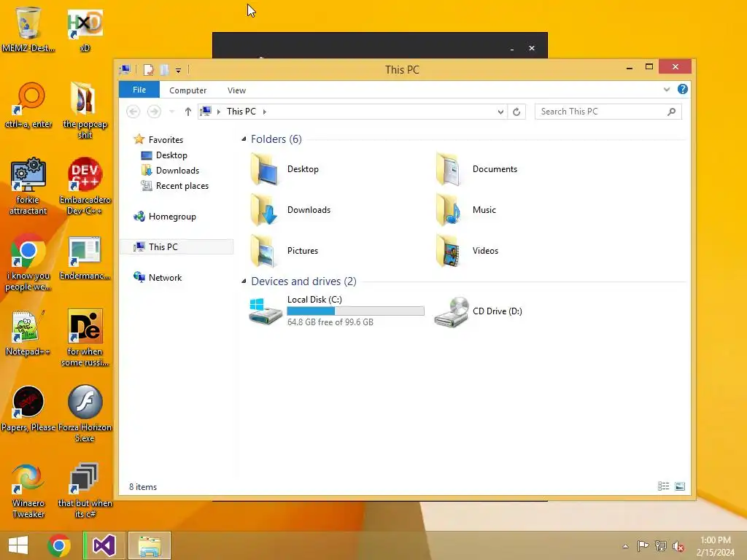The image size is (747, 560).
Task: Click the Forward navigation arrow
Action: [x=154, y=112]
